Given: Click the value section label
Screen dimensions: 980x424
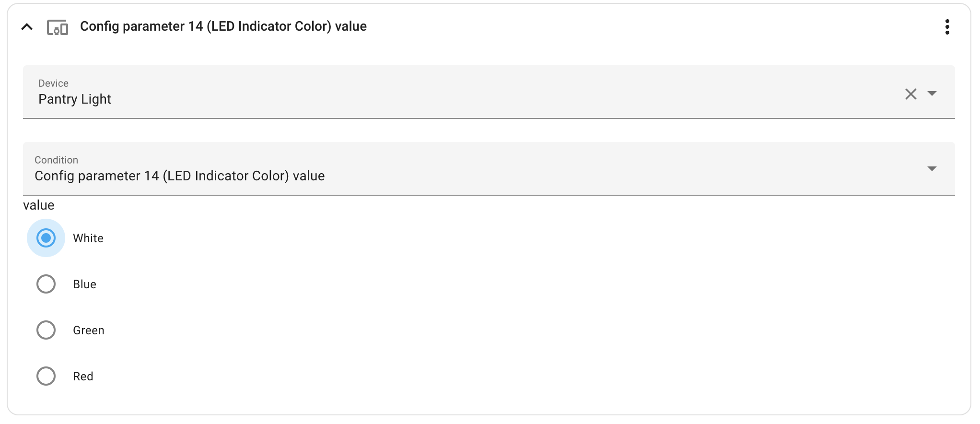Looking at the screenshot, I should pyautogui.click(x=38, y=205).
